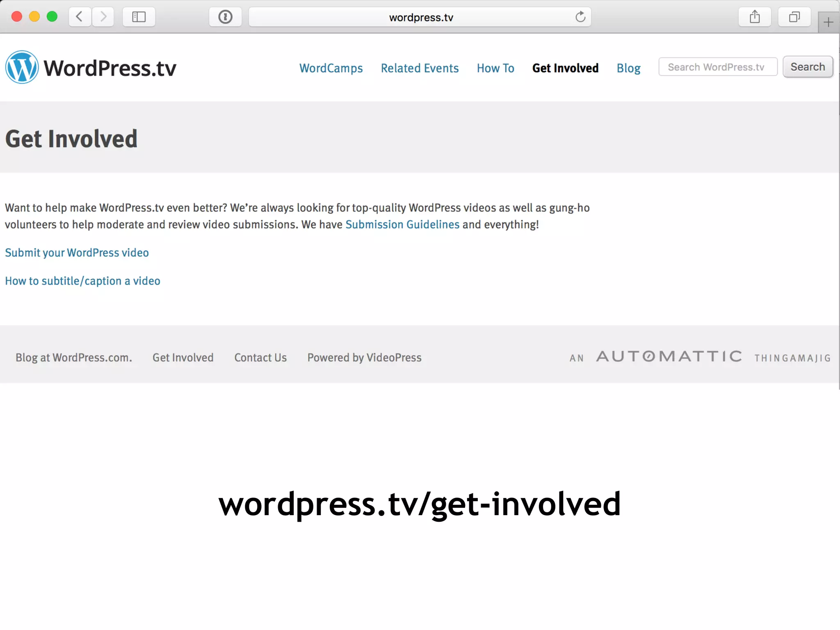Go forward with Safari's forward arrow

click(103, 17)
